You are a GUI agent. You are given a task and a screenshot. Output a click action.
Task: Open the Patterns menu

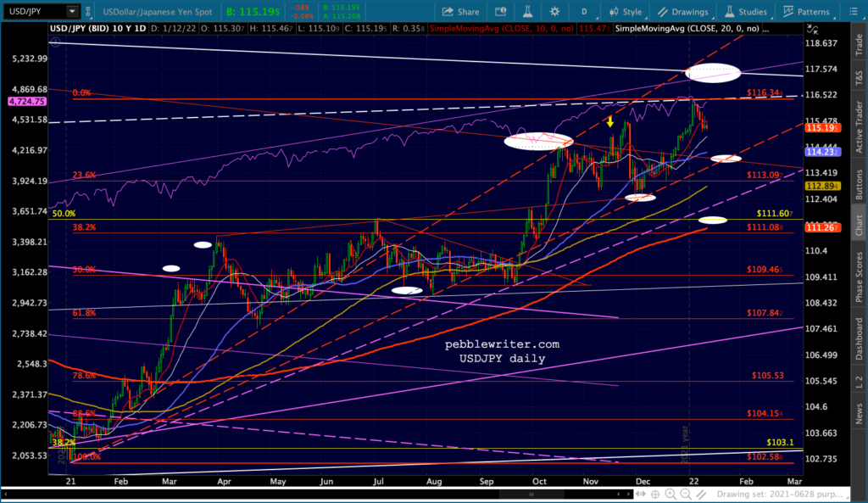point(807,12)
